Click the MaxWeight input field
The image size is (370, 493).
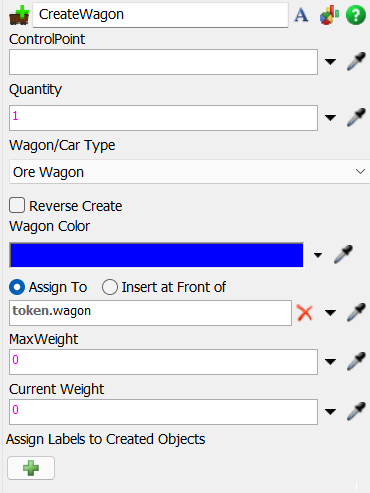click(x=163, y=362)
